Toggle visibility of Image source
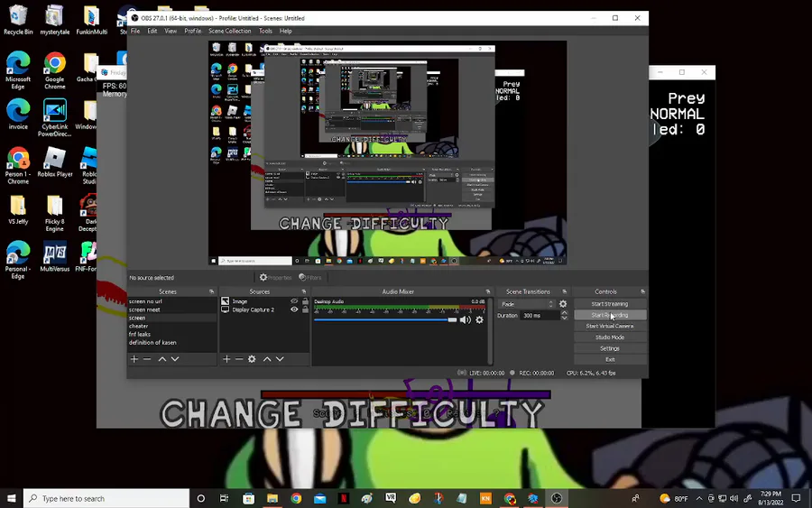The image size is (812, 508). coord(294,301)
